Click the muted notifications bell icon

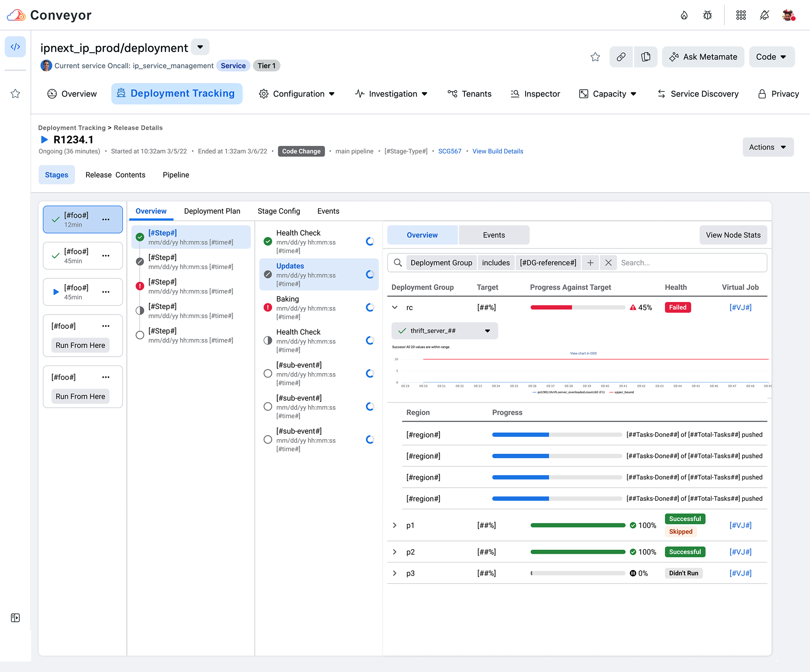764,16
